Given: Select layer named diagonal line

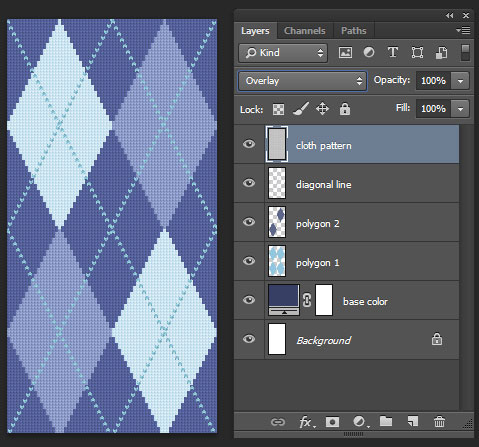Looking at the screenshot, I should tap(323, 185).
